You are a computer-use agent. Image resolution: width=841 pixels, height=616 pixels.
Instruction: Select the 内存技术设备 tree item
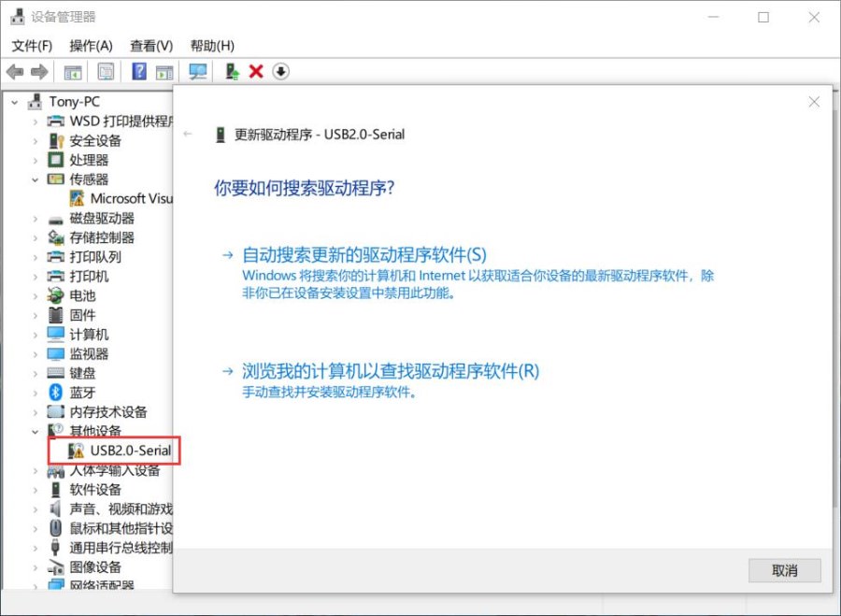click(x=108, y=412)
